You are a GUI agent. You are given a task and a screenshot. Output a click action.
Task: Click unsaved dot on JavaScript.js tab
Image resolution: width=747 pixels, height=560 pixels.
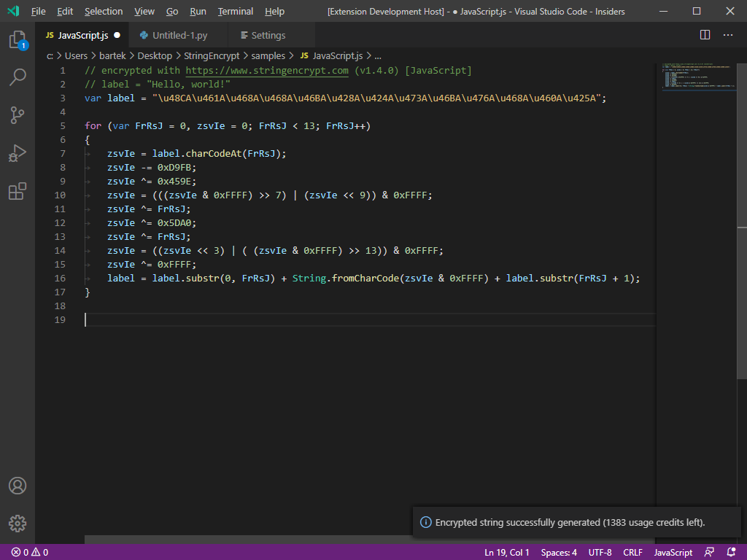tap(117, 35)
